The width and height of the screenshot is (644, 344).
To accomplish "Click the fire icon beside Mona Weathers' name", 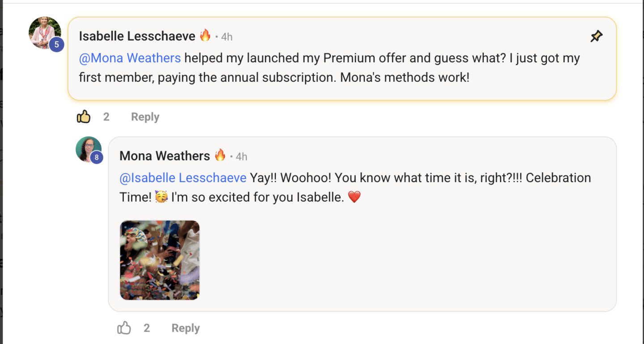I will (x=220, y=155).
